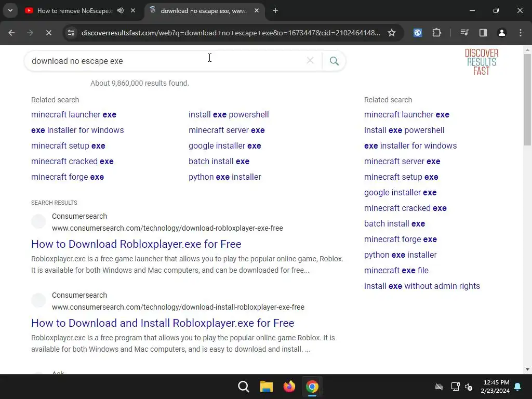Open middle column install exe powershell link

229,115
